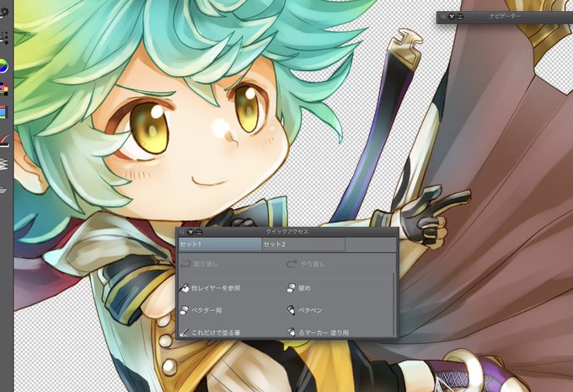Viewport: 573px width, 392px height.
Task: Select the ベタペン pen tool
Action: point(304,310)
